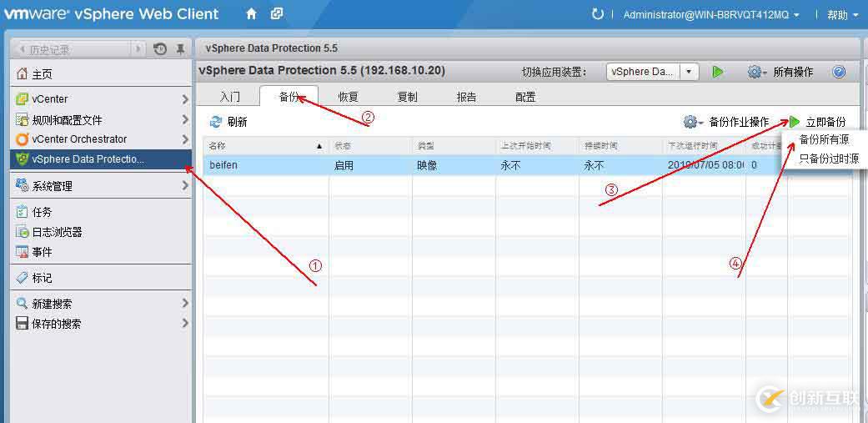Click the gear icon for 所有操作
This screenshot has height=423, width=868.
(757, 72)
